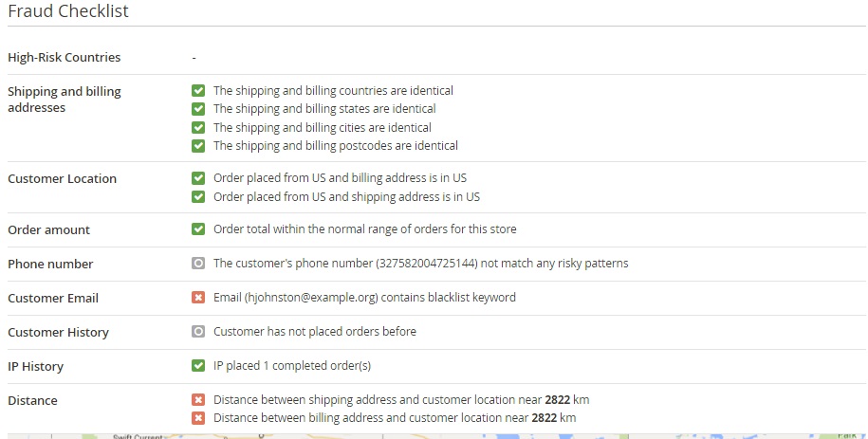Viewport: 868px width, 439px height.
Task: Click grey neutral icon beside phone number
Action: [x=198, y=264]
